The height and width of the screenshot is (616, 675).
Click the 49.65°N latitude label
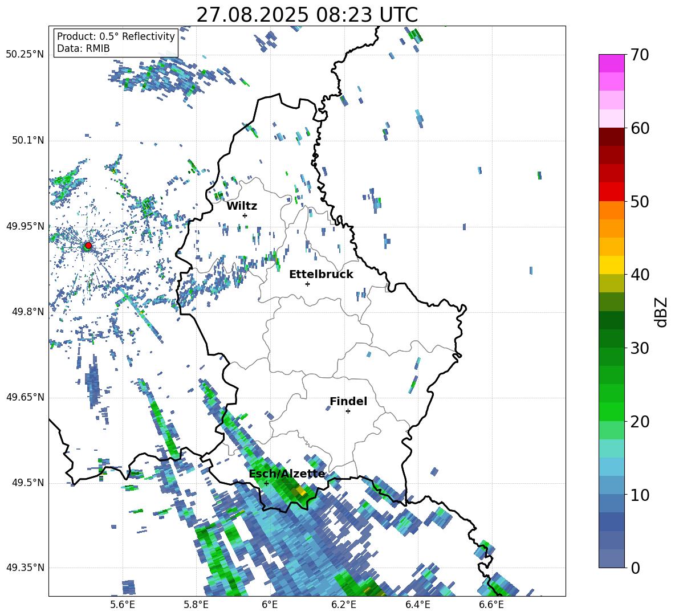click(25, 397)
